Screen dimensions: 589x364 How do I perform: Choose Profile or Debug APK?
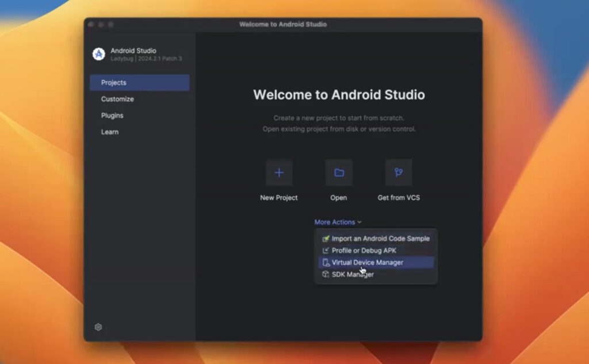coord(365,250)
